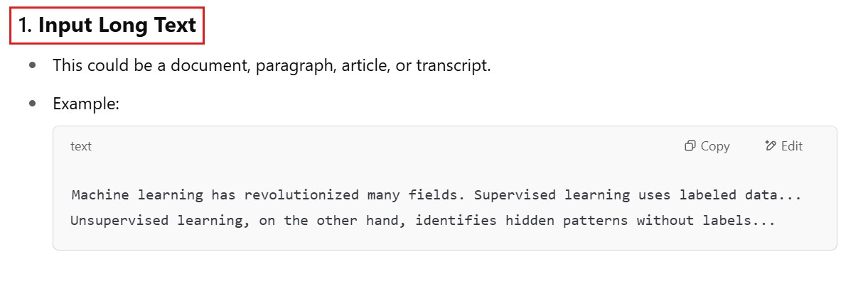
Task: Click the Edit pencil icon
Action: (x=770, y=146)
